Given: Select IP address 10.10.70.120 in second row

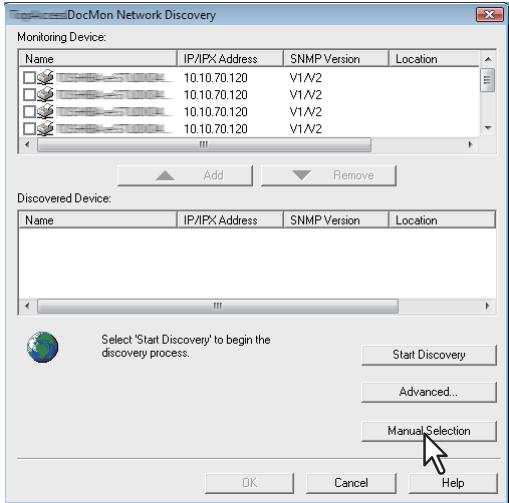Looking at the screenshot, I should tap(216, 95).
